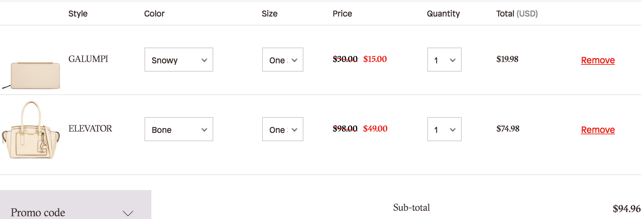Open the GALUMPI product name link
This screenshot has width=644, height=219.
click(88, 59)
